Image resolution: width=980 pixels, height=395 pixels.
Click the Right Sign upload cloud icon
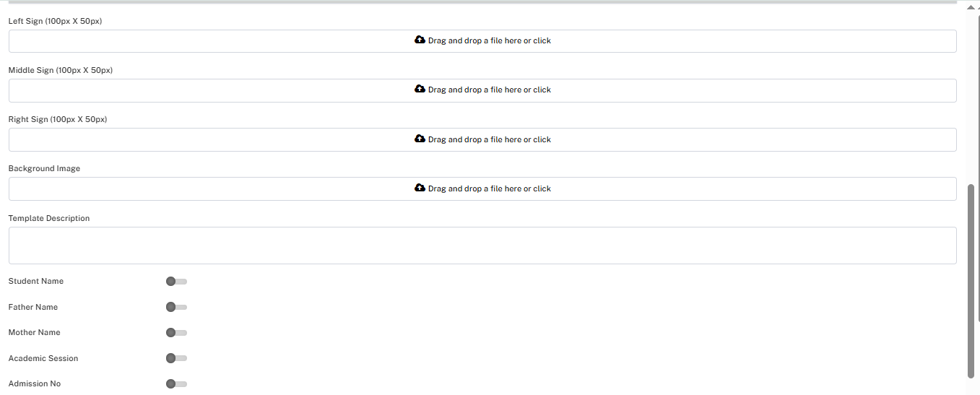pos(420,139)
